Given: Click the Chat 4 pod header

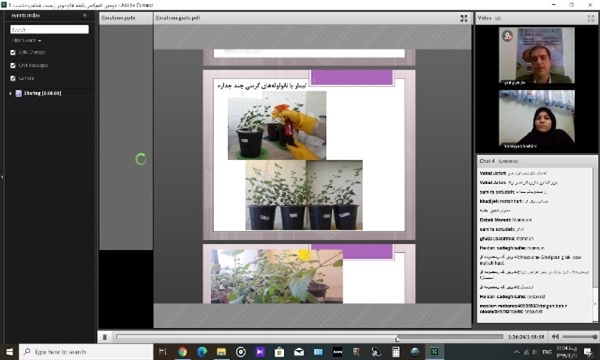Looking at the screenshot, I should coord(536,161).
